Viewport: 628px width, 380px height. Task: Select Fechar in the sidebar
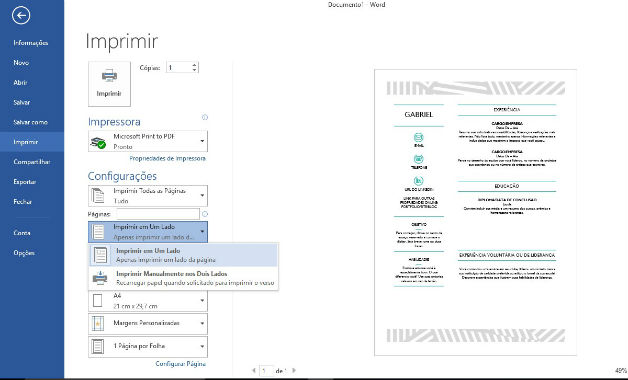(22, 202)
